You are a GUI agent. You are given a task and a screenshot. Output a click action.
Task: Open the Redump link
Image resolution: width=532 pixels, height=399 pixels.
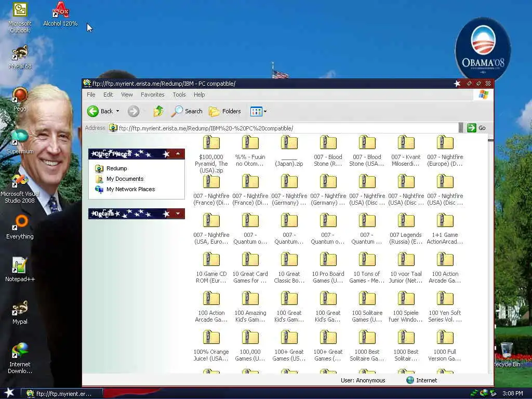click(116, 168)
